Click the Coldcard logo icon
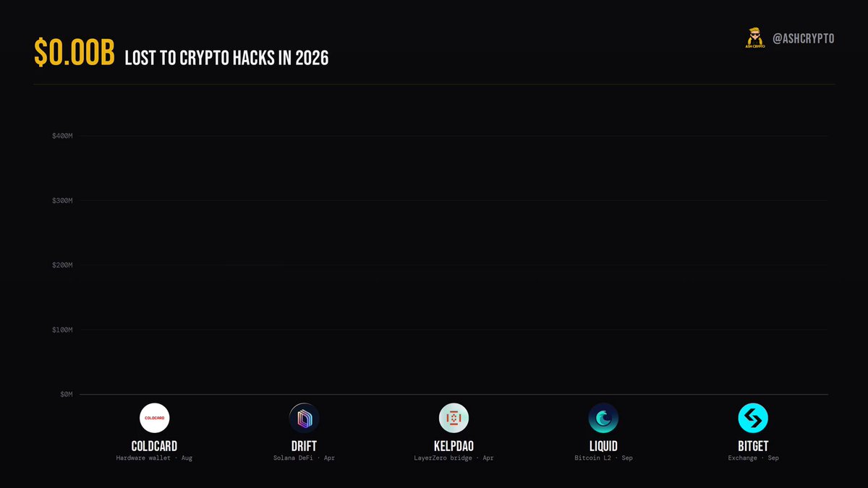 [x=155, y=418]
